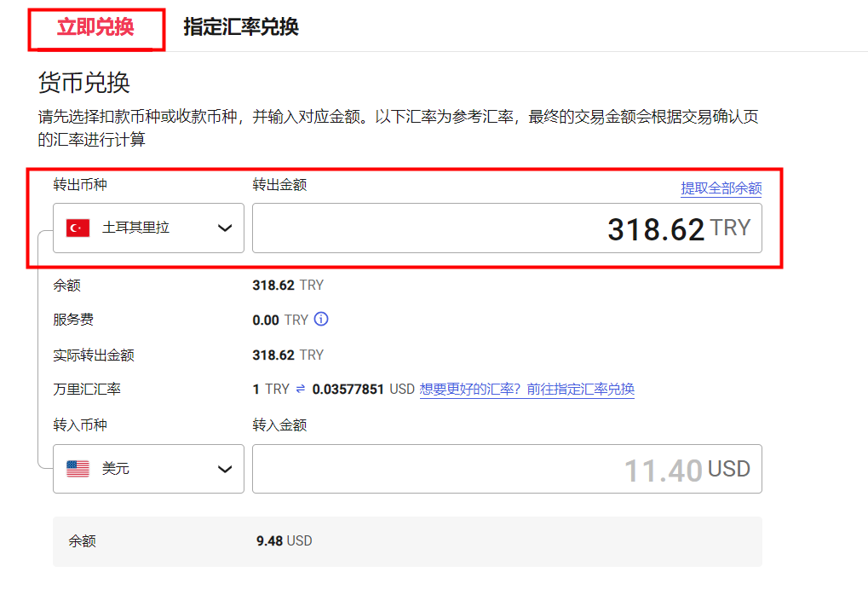This screenshot has height=595, width=868.
Task: Click the 0.03577851 exchange rate value
Action: pos(349,390)
